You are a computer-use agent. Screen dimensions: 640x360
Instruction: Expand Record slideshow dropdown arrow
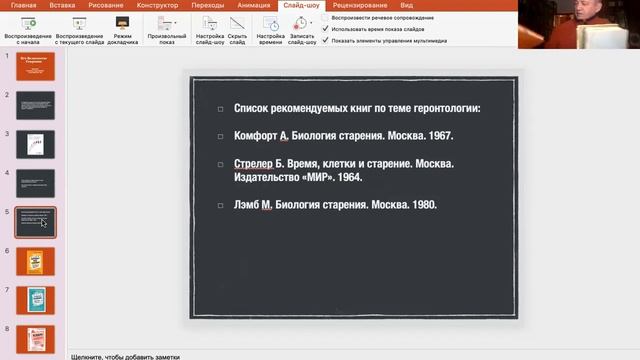tap(311, 23)
